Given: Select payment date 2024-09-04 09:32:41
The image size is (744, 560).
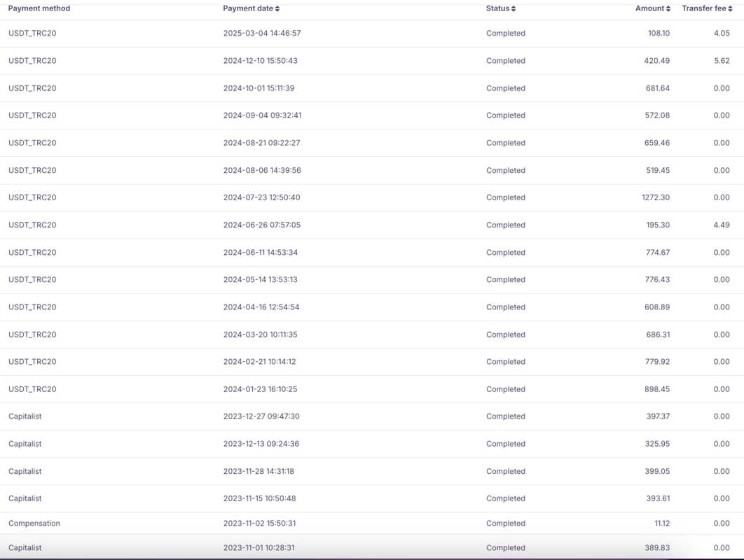Looking at the screenshot, I should 263,115.
